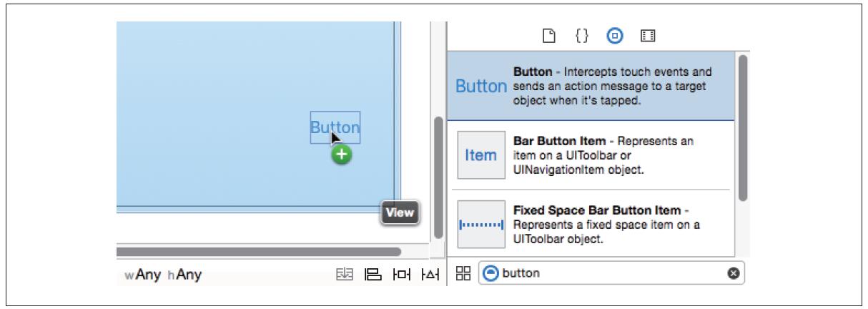Viewport: 868px width, 309px height.
Task: Select the Button library entry
Action: point(591,86)
